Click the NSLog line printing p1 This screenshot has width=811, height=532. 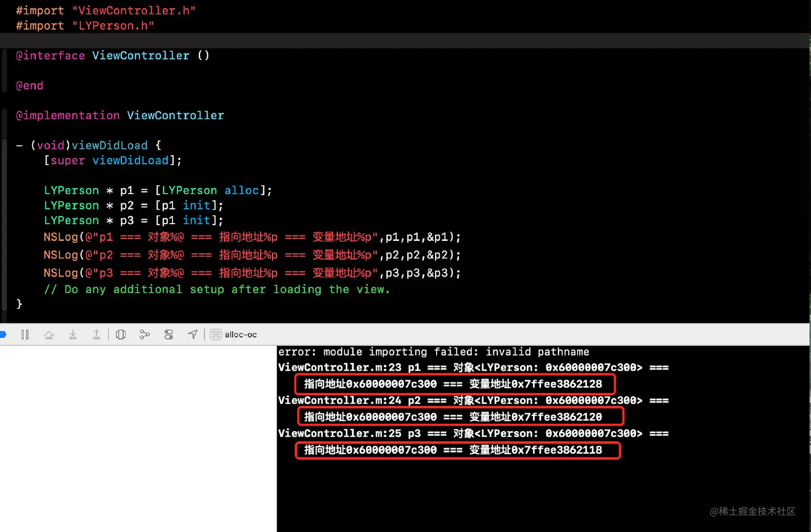coord(252,237)
